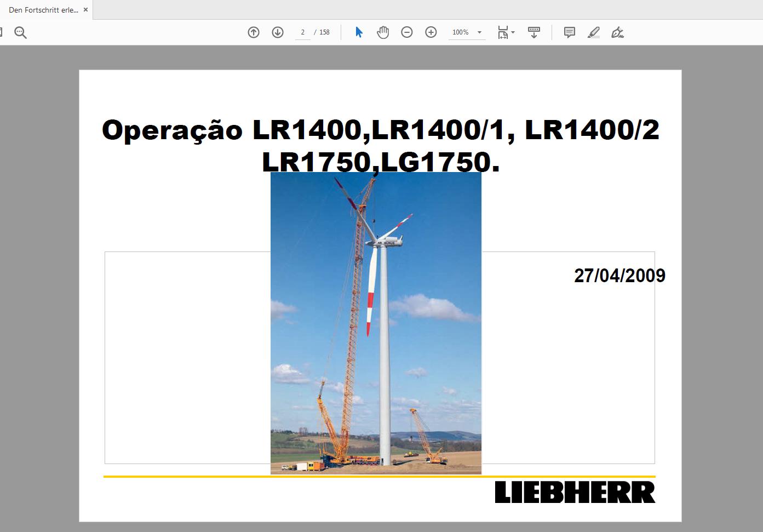Click the title 'Operação LR1400,LR1400/1, LR1400/2'
763x532 pixels.
click(x=381, y=130)
